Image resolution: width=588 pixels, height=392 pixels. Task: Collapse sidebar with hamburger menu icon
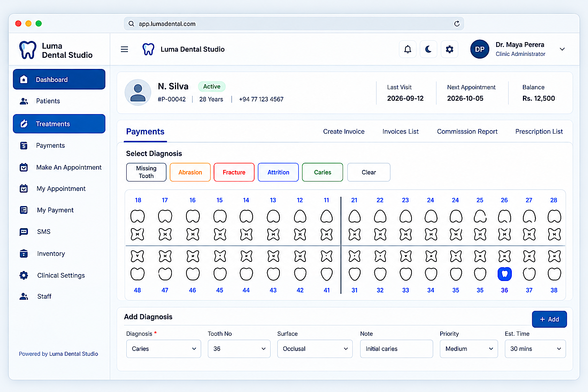124,49
